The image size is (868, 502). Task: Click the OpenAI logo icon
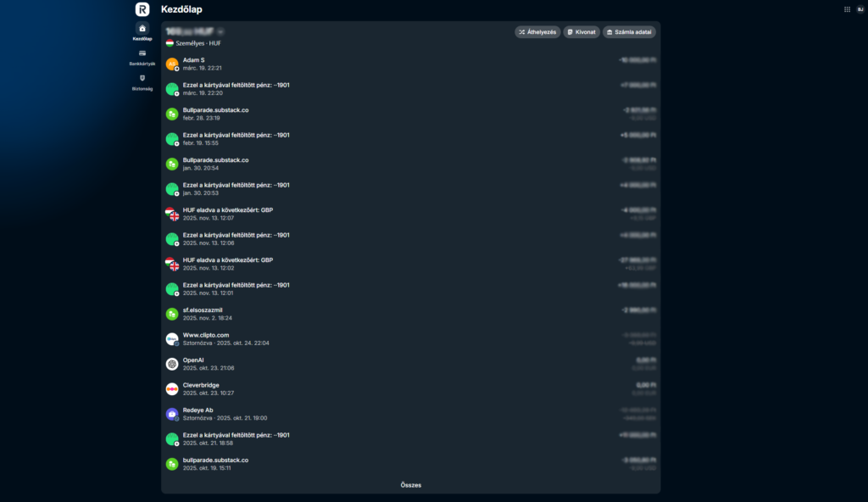pyautogui.click(x=172, y=364)
